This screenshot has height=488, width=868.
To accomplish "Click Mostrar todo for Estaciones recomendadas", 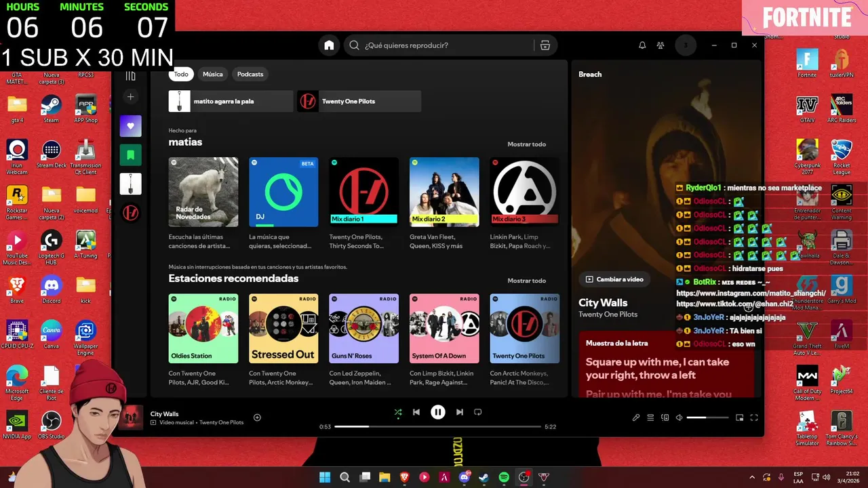I will pos(527,281).
